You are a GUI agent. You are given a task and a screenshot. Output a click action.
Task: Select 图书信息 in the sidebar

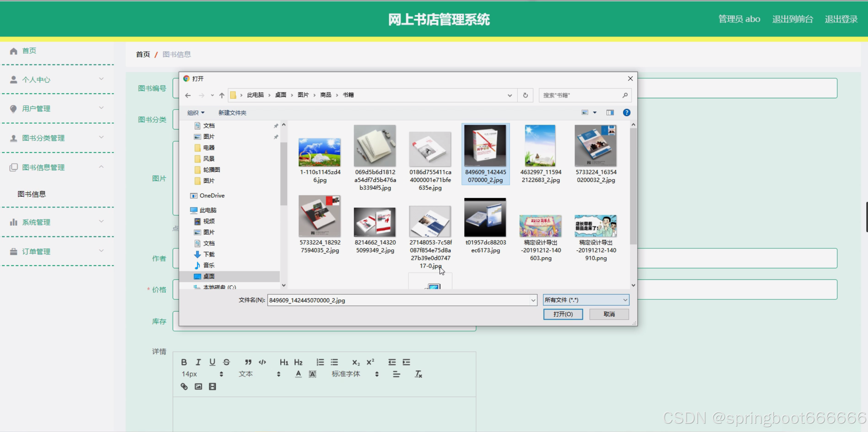point(32,194)
